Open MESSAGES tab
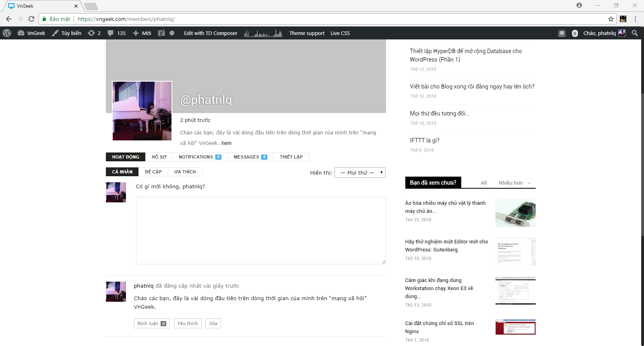Viewport: 644px width, 346px height. pyautogui.click(x=250, y=157)
